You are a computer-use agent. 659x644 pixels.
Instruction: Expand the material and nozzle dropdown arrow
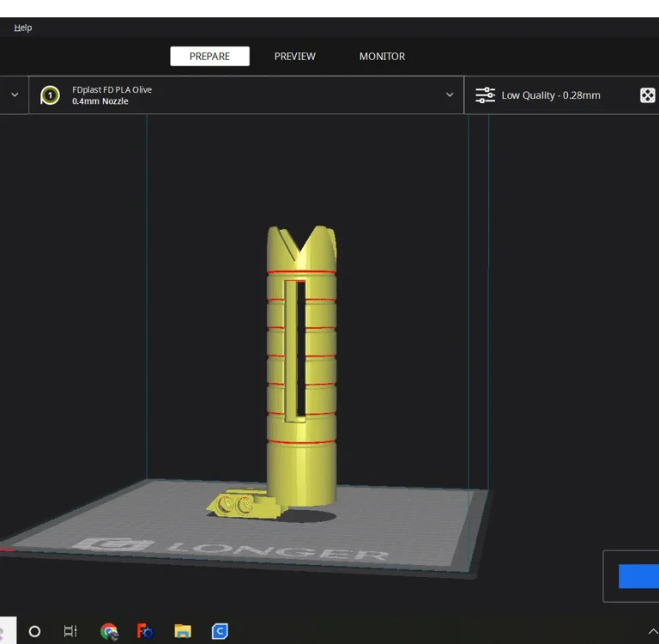449,95
